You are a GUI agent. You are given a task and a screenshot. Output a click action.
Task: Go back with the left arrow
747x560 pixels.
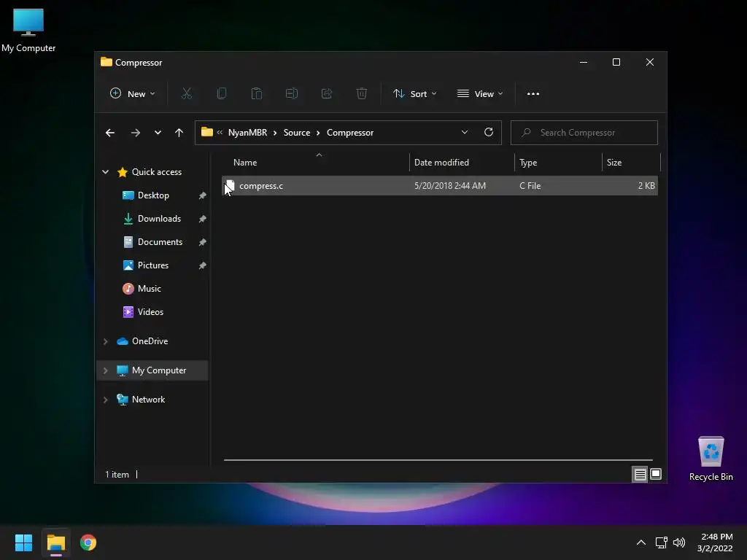pyautogui.click(x=110, y=133)
